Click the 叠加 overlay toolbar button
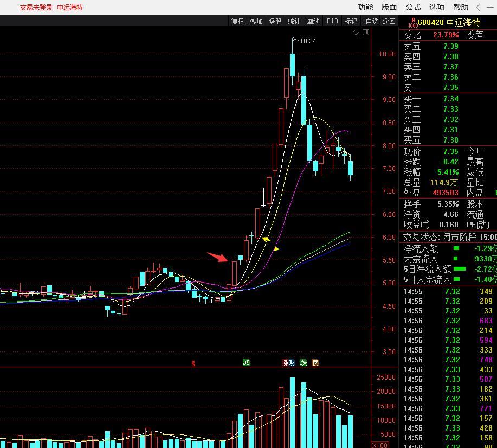 256,21
